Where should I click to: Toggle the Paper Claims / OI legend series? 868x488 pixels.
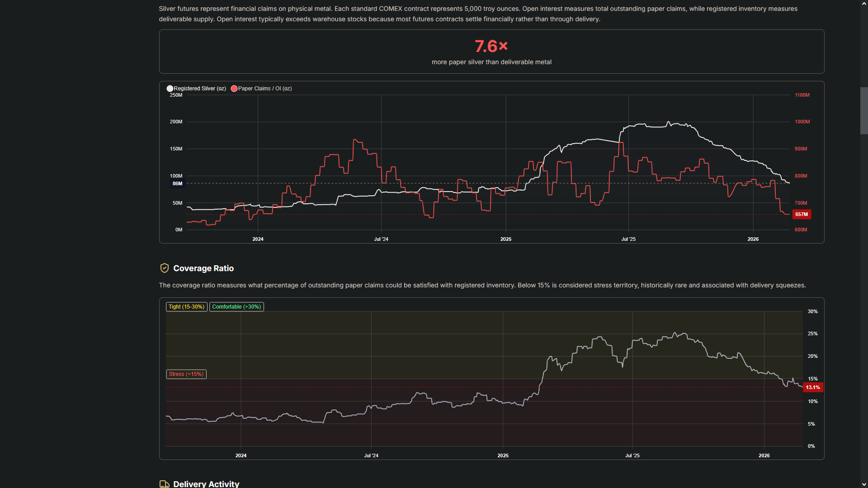[264, 89]
